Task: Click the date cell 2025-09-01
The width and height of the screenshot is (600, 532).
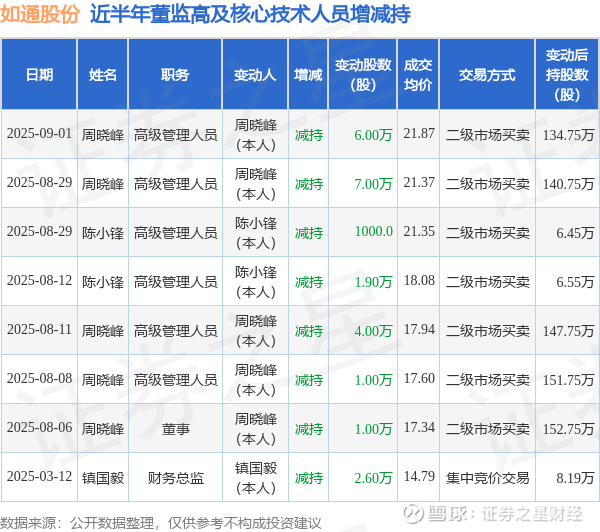Action: click(39, 134)
